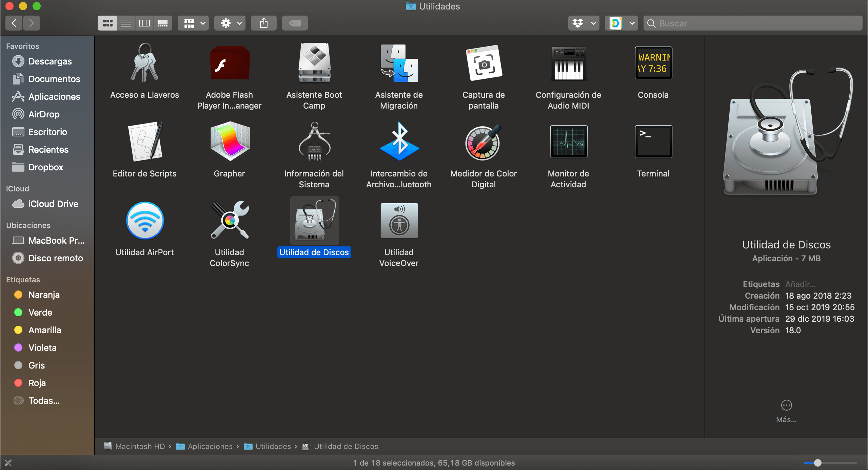Adjust the icon size slider
The height and width of the screenshot is (470, 868).
[x=817, y=463]
